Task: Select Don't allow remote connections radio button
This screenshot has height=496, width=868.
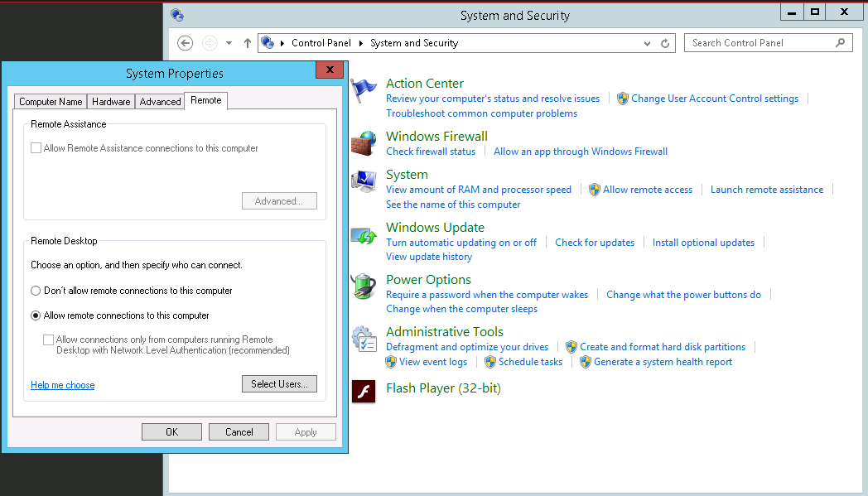Action: [x=36, y=291]
